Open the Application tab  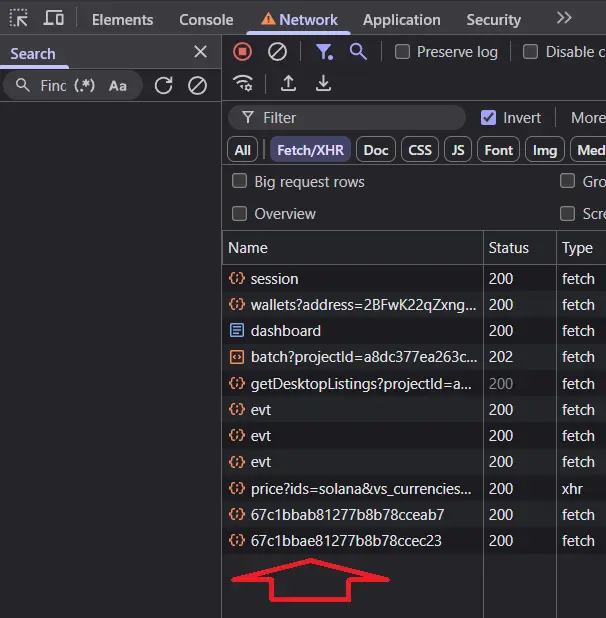402,20
